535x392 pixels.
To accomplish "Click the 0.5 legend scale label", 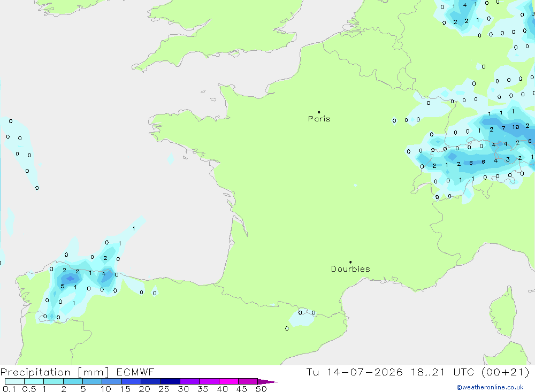I will (29, 389).
